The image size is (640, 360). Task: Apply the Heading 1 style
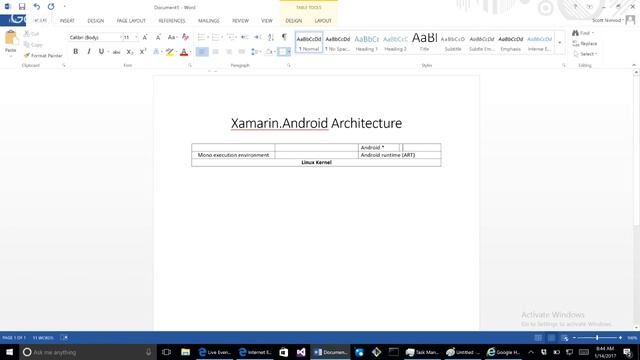tap(367, 42)
